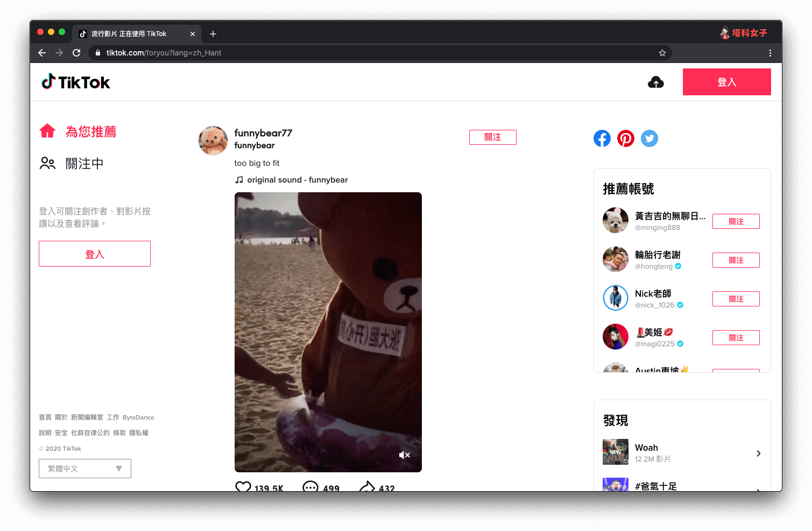Bookmark the page with the star icon
812x531 pixels.
tap(662, 53)
